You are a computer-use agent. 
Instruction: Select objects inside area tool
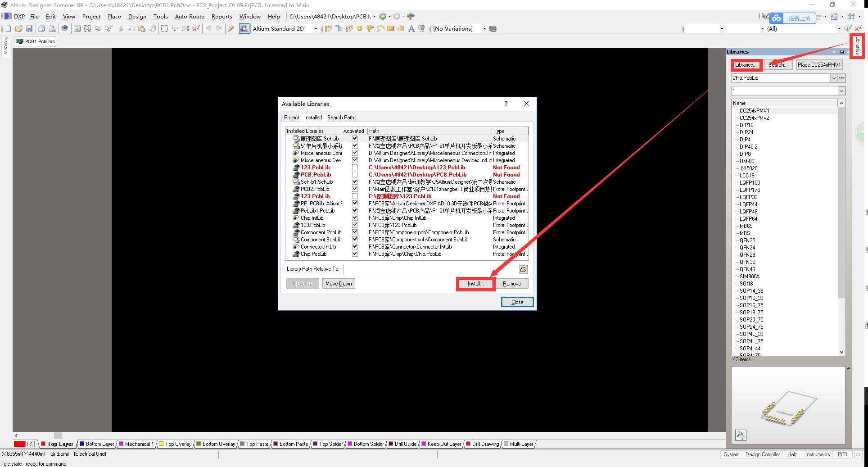tap(164, 28)
